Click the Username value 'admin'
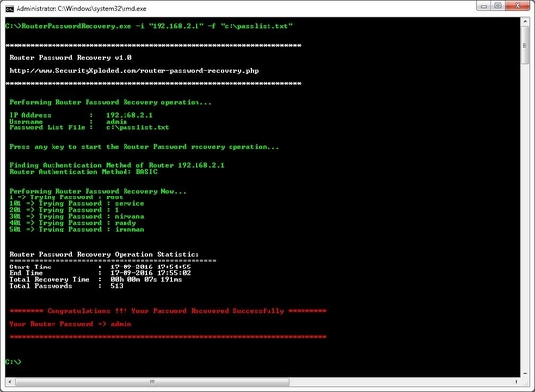The width and height of the screenshot is (535, 392). pyautogui.click(x=117, y=122)
